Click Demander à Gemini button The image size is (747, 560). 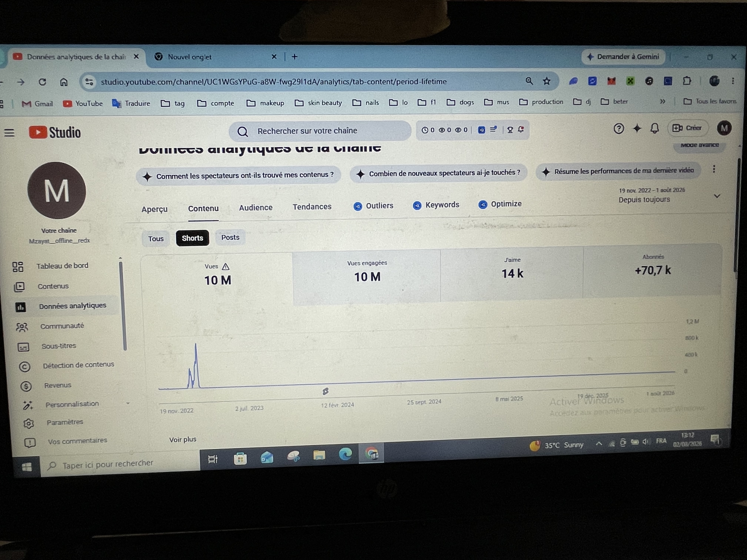pos(623,57)
